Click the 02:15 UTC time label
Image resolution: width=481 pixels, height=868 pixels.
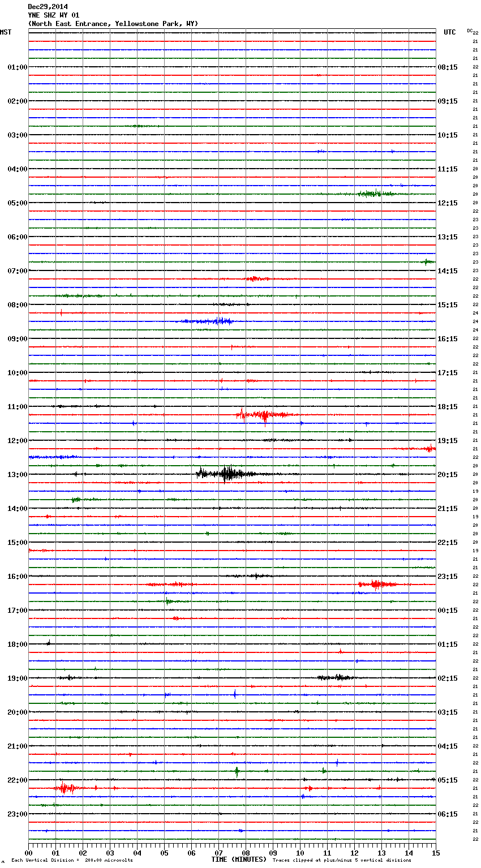click(x=448, y=678)
